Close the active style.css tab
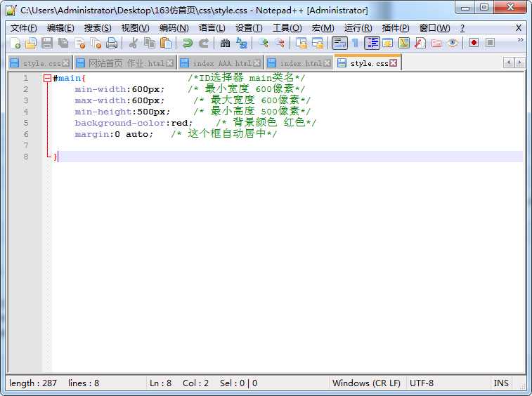 point(394,63)
